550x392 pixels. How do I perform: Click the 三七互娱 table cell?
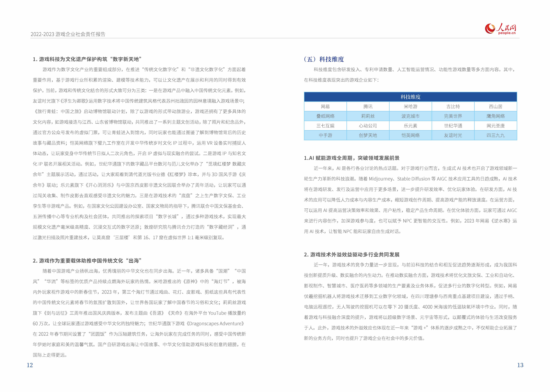325,126
